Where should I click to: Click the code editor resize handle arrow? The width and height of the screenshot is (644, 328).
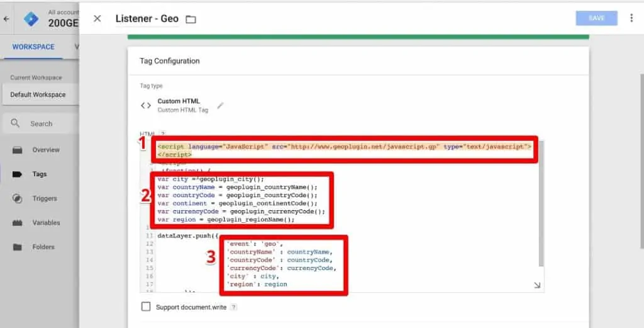[537, 285]
